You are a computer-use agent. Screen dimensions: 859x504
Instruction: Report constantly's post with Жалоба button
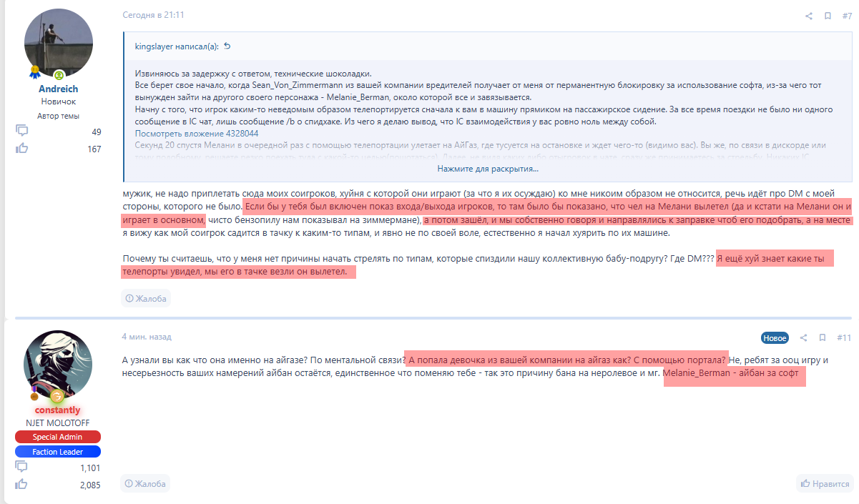pos(146,484)
